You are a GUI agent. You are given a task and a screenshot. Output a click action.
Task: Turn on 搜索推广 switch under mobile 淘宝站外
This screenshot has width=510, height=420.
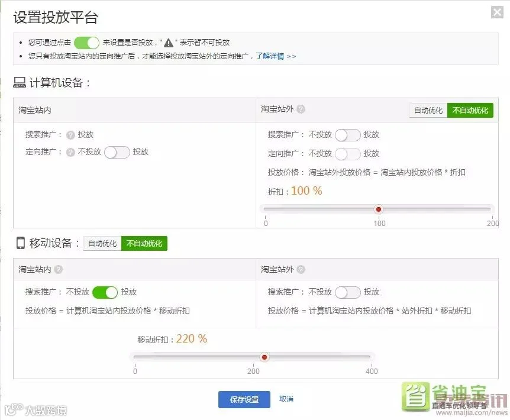tap(348, 292)
